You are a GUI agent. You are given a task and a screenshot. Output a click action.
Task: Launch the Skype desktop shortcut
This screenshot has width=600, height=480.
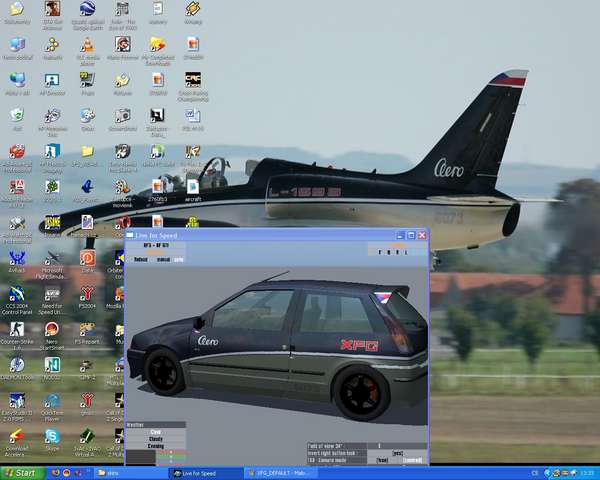(x=52, y=439)
